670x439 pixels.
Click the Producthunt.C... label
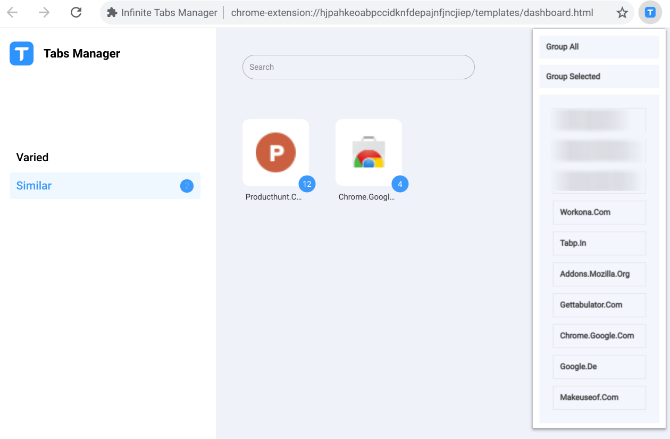pyautogui.click(x=273, y=197)
